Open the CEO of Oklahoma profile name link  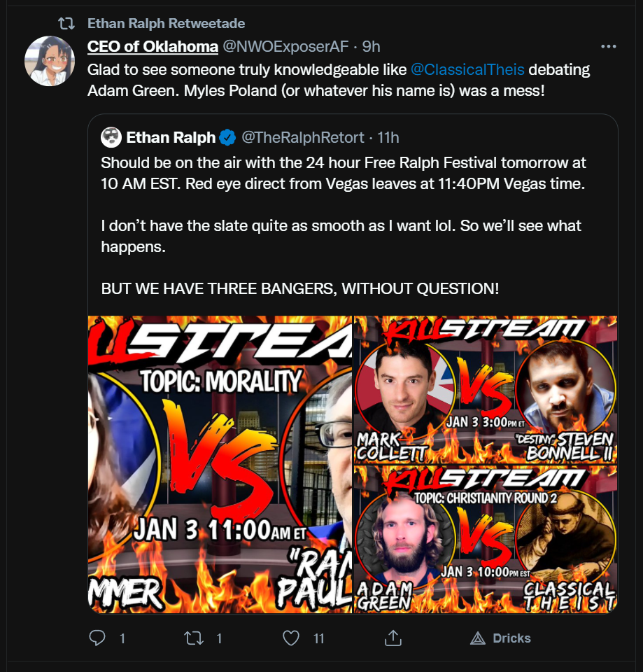153,46
